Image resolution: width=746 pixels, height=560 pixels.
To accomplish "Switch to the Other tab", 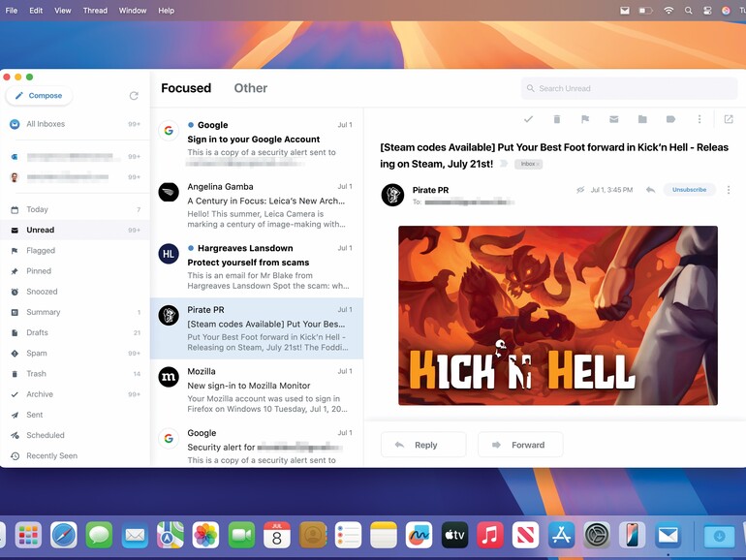I will [251, 88].
